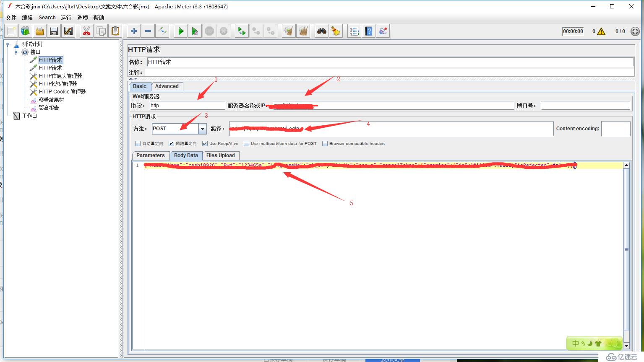Screen dimensions: 644x362
Task: Select the 测试计划 root node
Action: [32, 44]
